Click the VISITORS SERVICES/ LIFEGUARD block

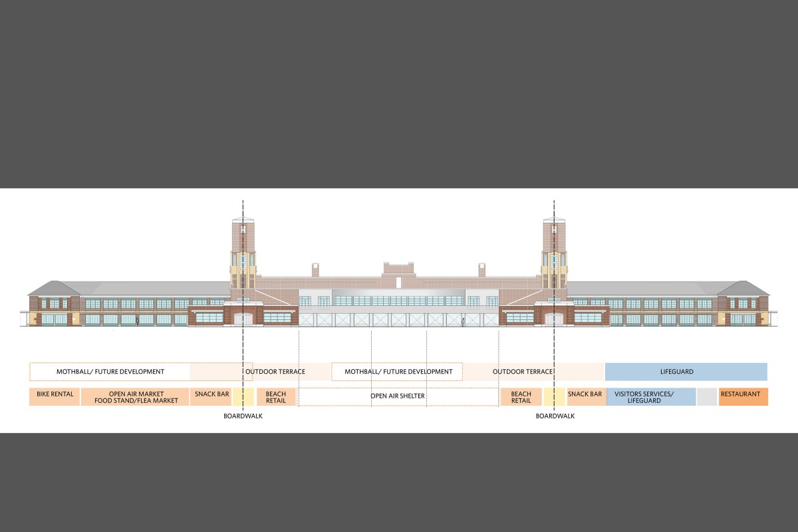coord(650,397)
